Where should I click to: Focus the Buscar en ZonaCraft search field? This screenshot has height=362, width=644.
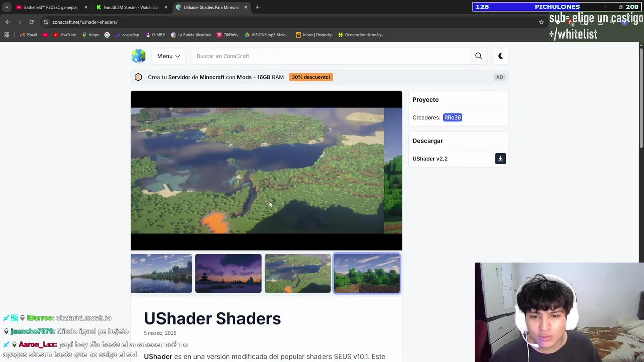(x=331, y=56)
